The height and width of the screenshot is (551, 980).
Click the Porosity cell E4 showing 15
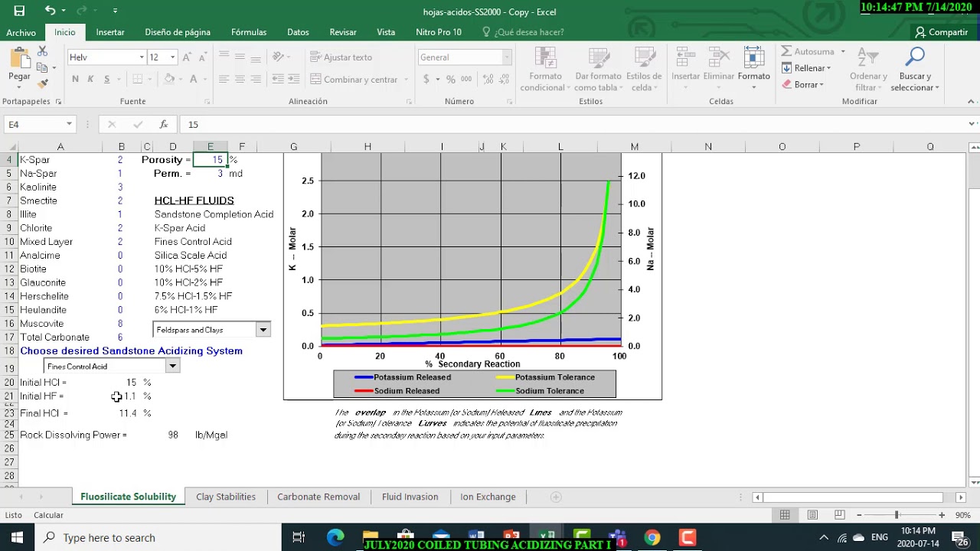click(x=211, y=160)
